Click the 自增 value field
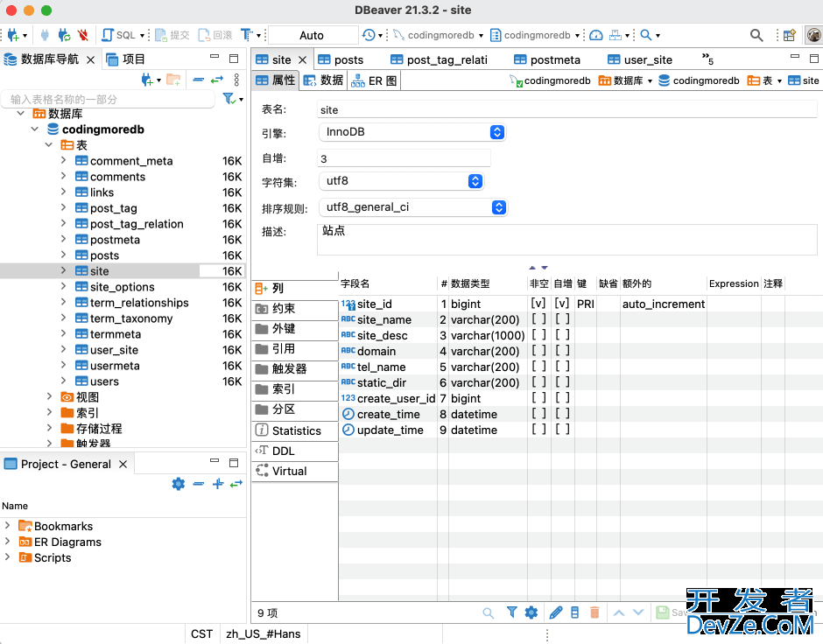This screenshot has width=823, height=644. tap(404, 158)
